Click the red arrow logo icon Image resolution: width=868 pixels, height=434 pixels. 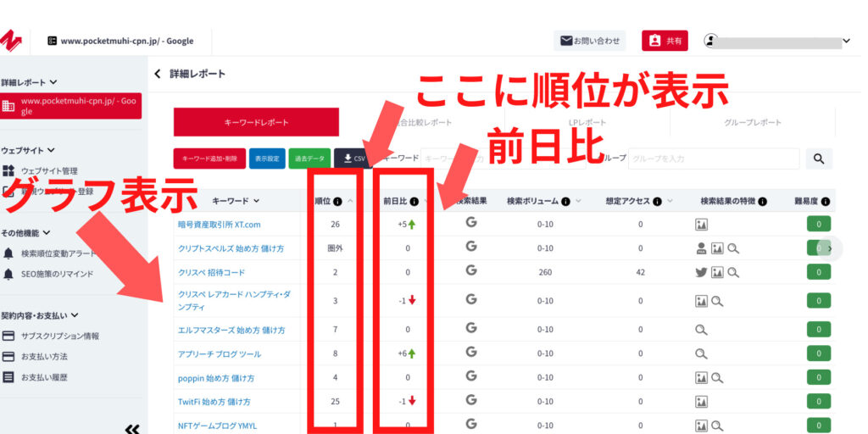click(x=10, y=42)
